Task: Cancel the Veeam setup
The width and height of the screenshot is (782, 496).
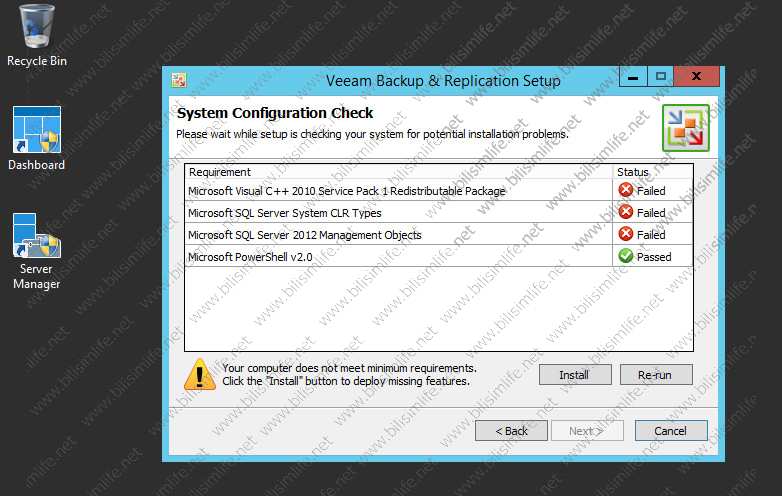Action: (x=671, y=431)
